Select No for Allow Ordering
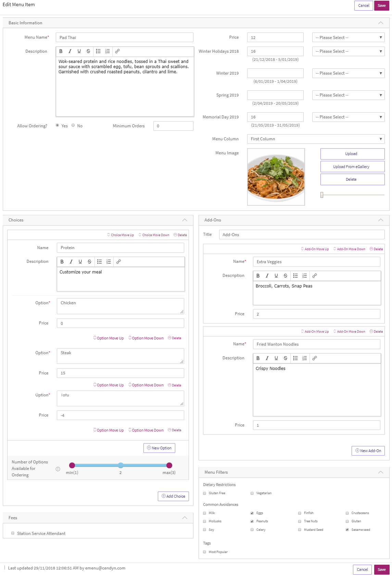Image resolution: width=392 pixels, height=576 pixels. coord(73,126)
